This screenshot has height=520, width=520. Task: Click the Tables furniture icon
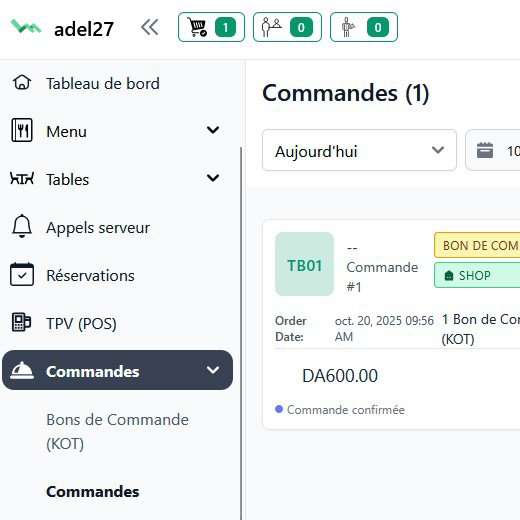tap(22, 179)
